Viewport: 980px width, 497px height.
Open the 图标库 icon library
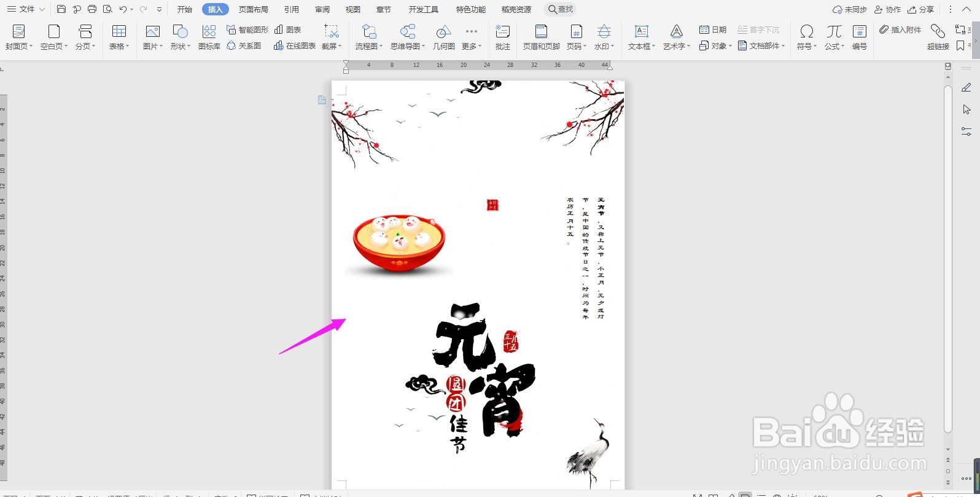point(209,37)
